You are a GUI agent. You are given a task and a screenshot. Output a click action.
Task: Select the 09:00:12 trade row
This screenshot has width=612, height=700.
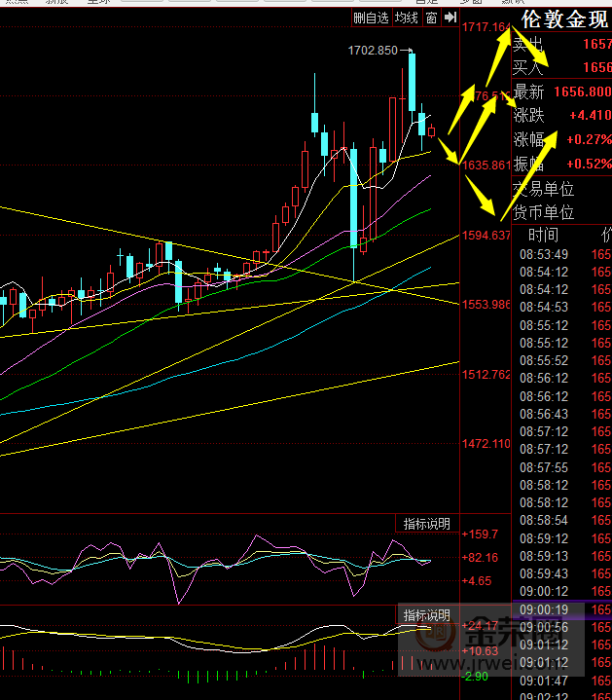[x=562, y=591]
